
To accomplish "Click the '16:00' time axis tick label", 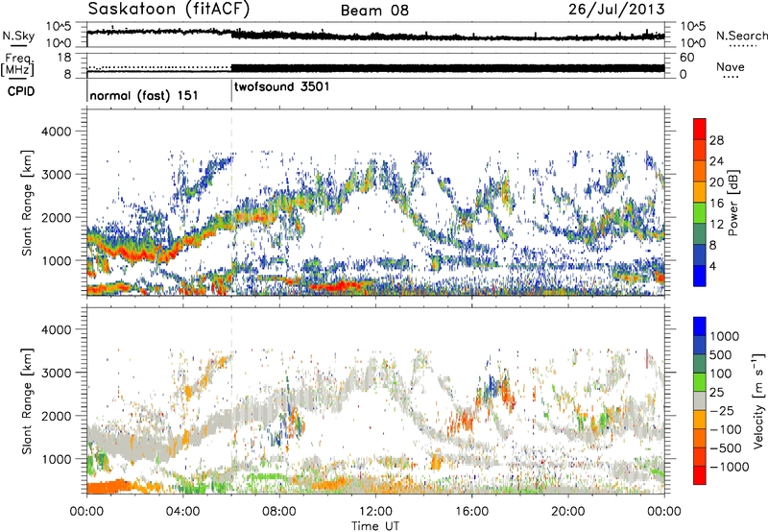I will (471, 512).
